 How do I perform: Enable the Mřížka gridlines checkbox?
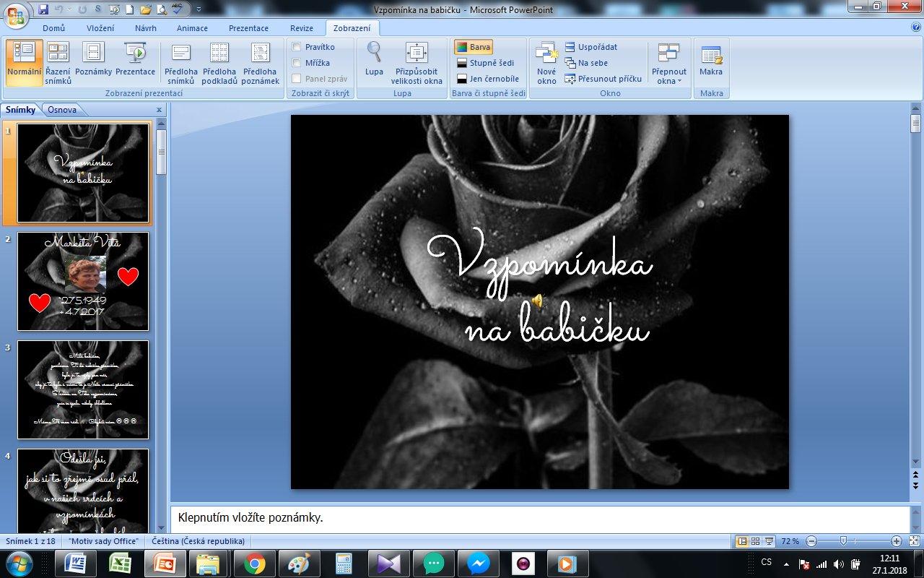click(x=297, y=63)
